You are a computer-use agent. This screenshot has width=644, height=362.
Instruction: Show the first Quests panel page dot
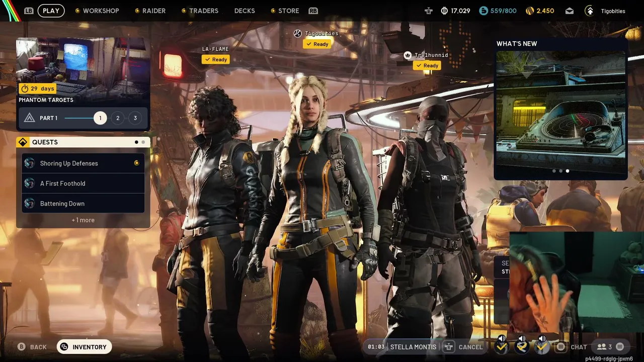click(136, 142)
